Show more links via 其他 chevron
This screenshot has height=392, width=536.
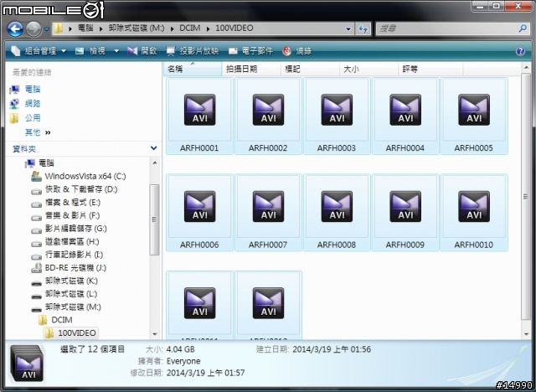coord(48,132)
